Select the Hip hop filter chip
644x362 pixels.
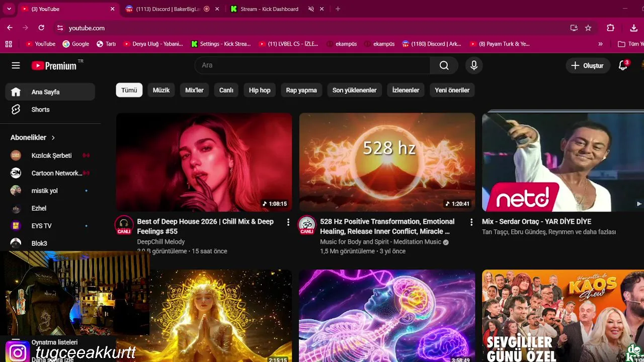click(260, 90)
